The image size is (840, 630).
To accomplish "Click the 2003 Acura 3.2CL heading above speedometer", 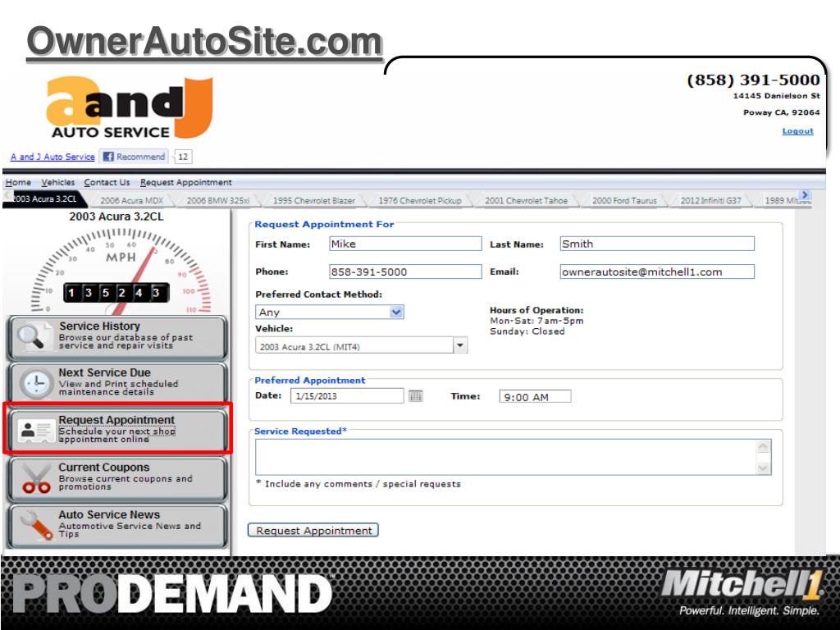I will click(116, 217).
